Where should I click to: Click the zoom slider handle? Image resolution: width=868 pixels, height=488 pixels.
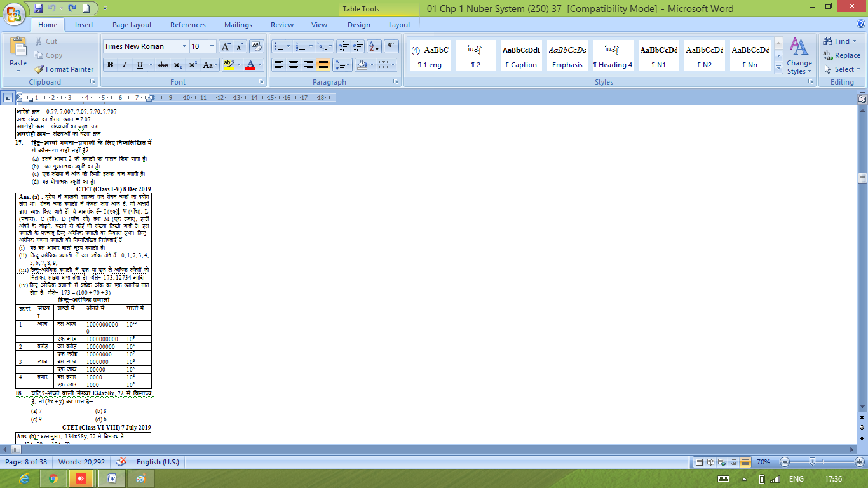coord(812,462)
